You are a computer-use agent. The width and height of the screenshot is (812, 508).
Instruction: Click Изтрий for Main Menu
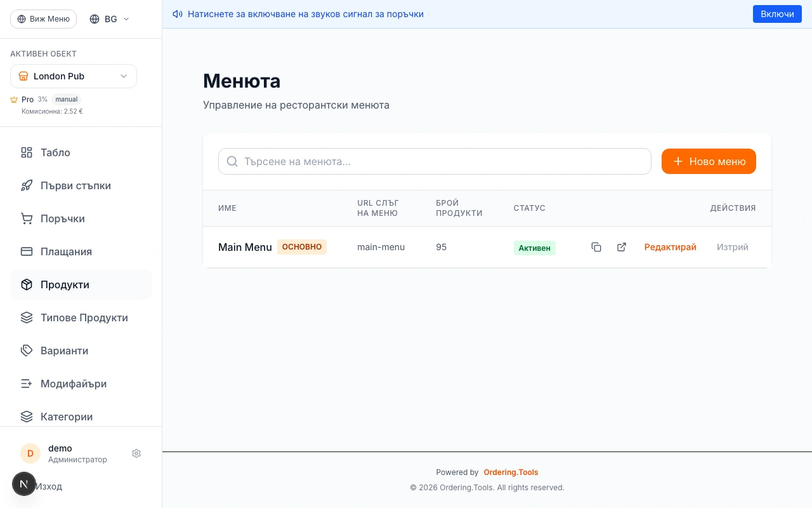(x=733, y=247)
